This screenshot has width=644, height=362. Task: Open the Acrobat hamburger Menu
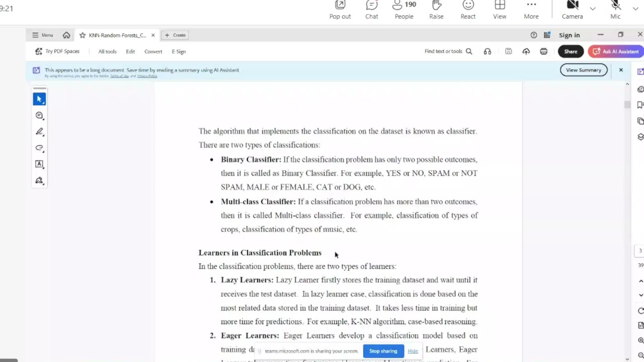coord(42,35)
